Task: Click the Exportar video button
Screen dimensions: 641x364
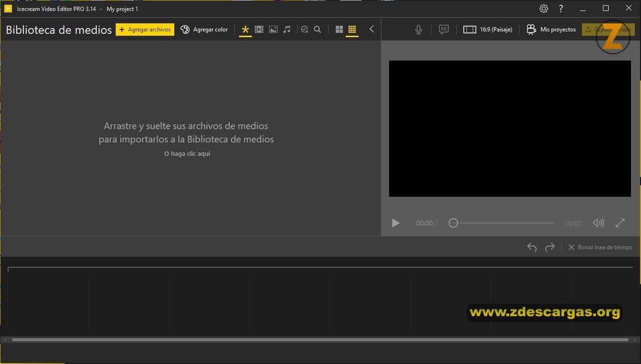Action: [608, 30]
